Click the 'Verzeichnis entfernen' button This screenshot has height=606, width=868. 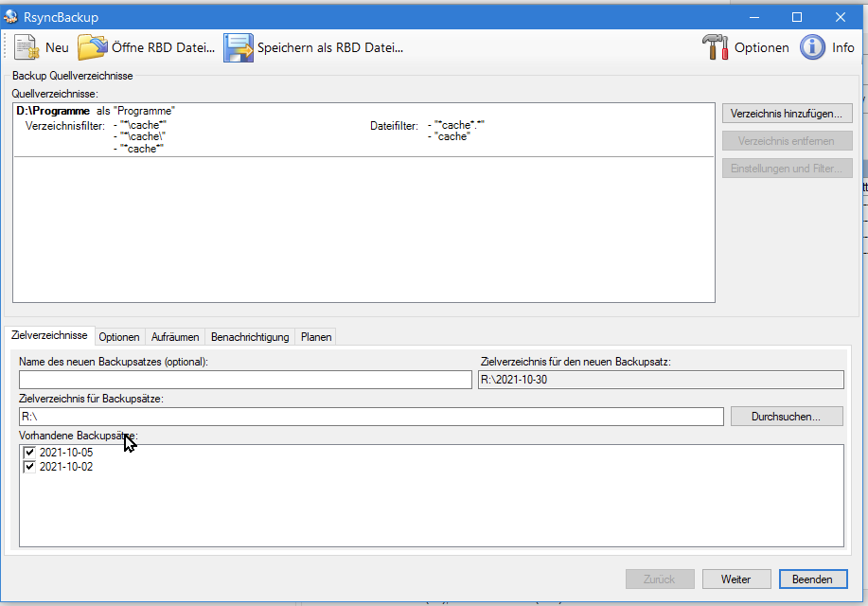[787, 141]
